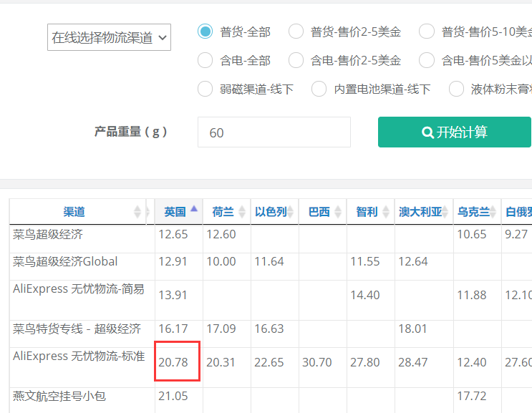The image size is (532, 413).
Task: Click 普货-全部 selected radio button
Action: (205, 31)
